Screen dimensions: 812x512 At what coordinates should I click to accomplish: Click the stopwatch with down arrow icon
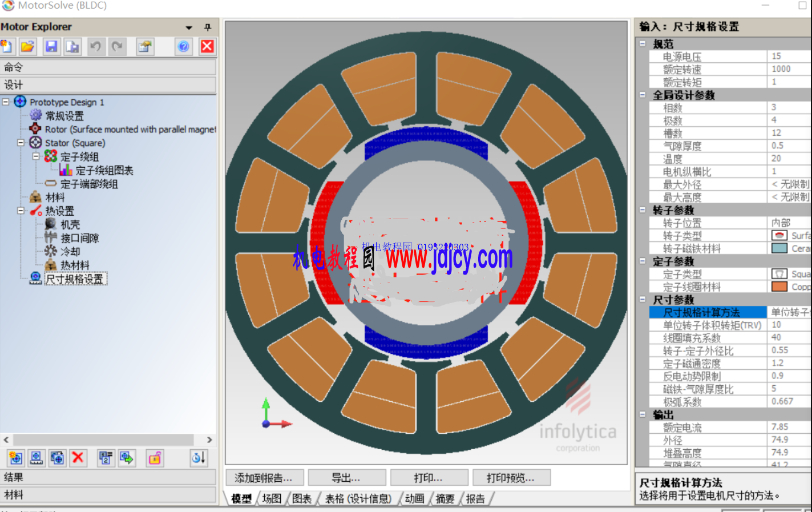pos(199,458)
